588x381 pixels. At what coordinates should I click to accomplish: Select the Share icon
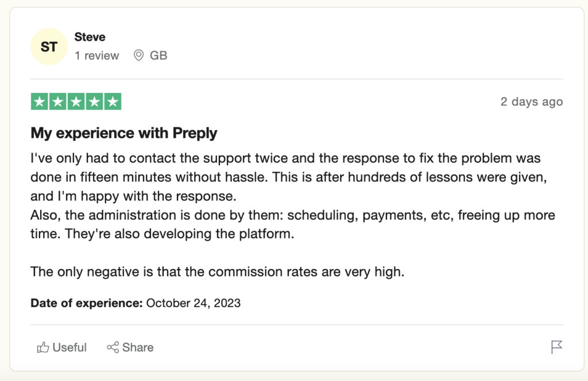click(112, 347)
